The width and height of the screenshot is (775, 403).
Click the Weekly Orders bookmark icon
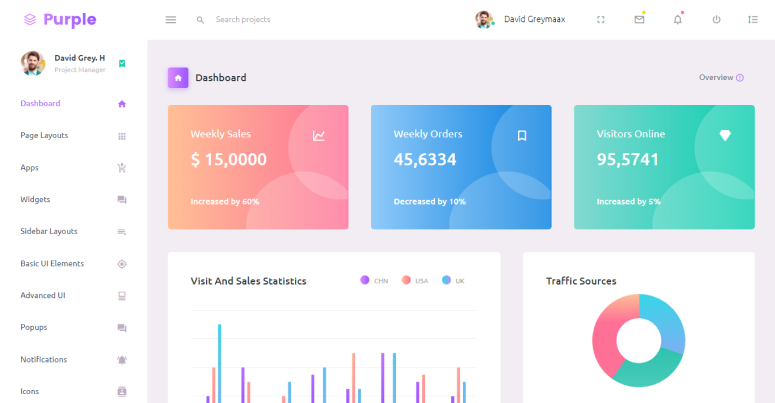[521, 136]
